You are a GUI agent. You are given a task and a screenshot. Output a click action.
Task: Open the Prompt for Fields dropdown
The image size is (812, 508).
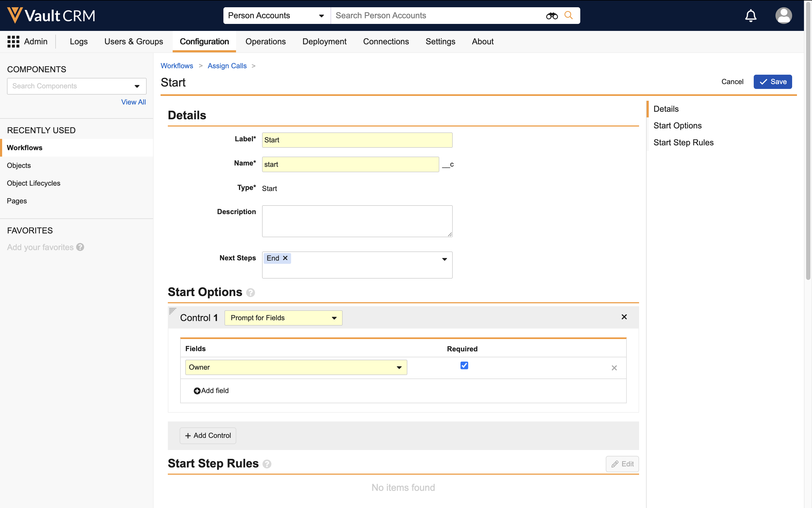pos(283,318)
